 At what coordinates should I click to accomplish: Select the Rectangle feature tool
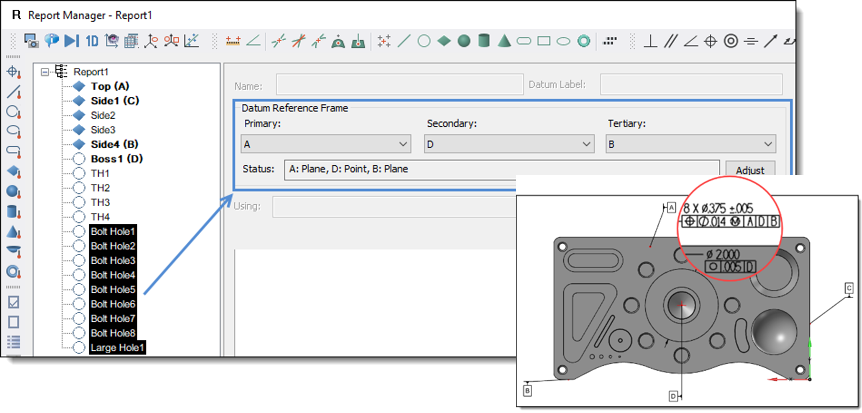543,41
